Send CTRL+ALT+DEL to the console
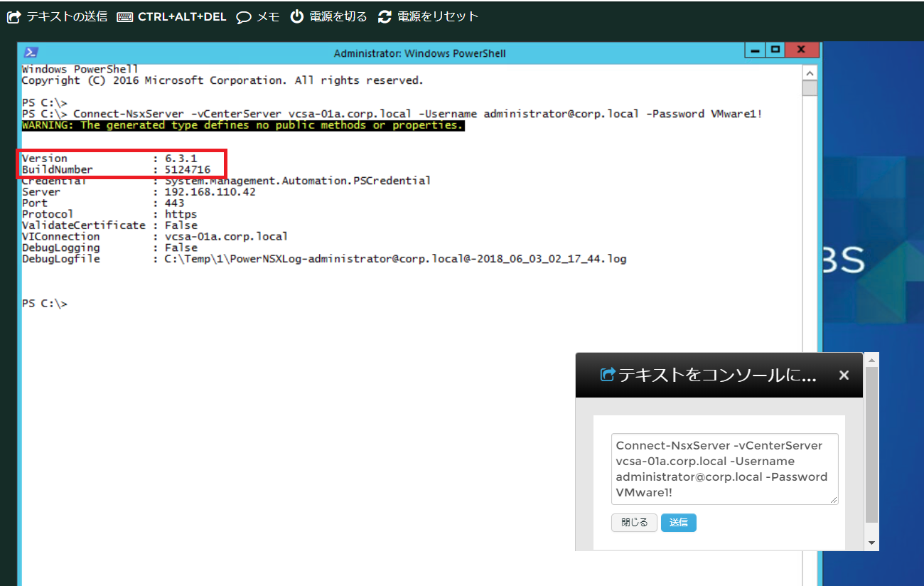This screenshot has width=924, height=586. [x=182, y=17]
